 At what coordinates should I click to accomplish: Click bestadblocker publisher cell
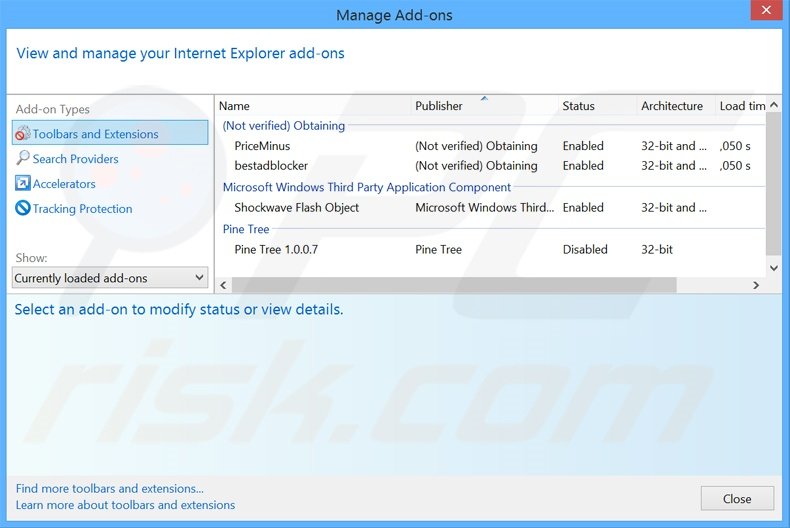(476, 165)
